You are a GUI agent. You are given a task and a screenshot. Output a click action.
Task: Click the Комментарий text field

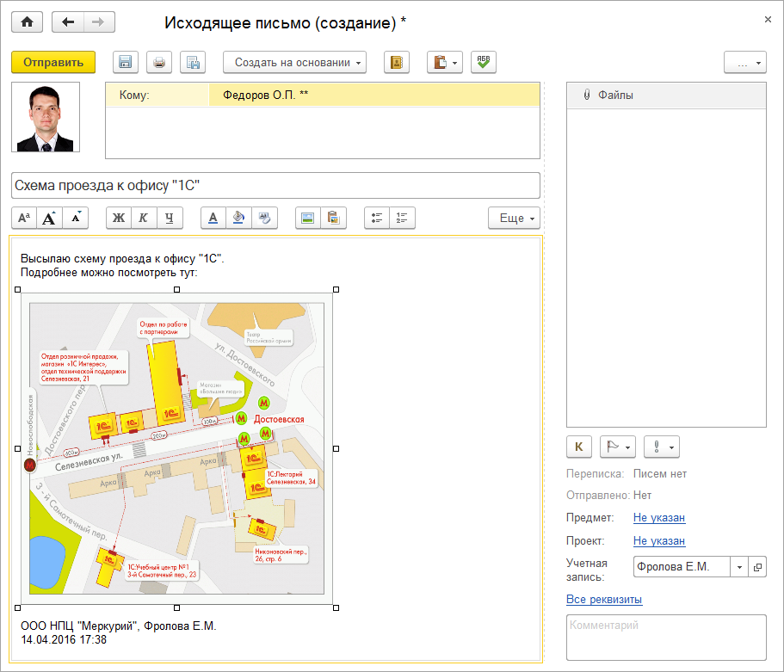coord(666,638)
